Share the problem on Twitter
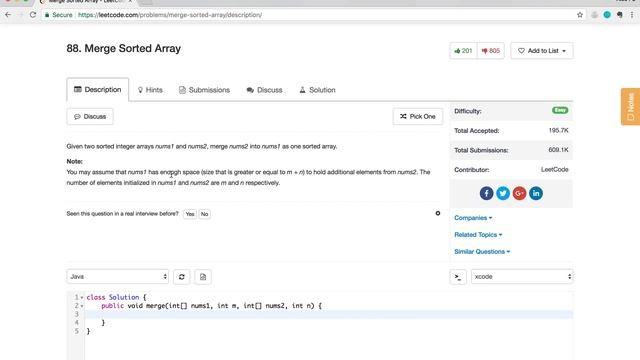 point(503,193)
